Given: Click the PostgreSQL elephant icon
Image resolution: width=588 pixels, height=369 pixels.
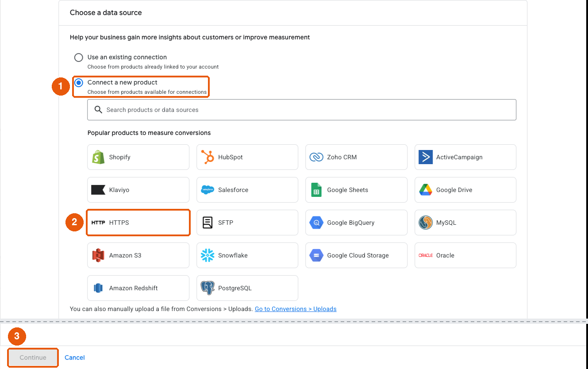Looking at the screenshot, I should click(x=208, y=288).
